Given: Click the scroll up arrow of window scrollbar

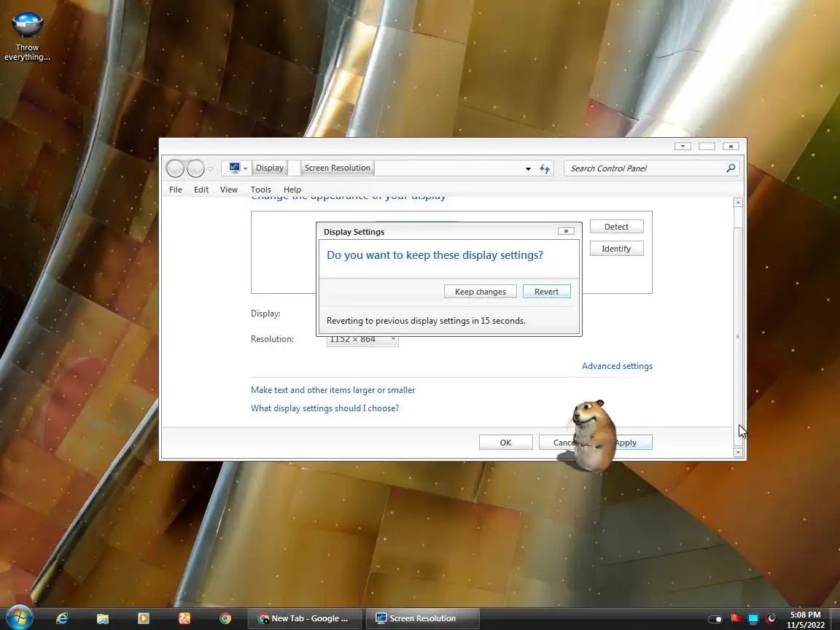Looking at the screenshot, I should [738, 203].
